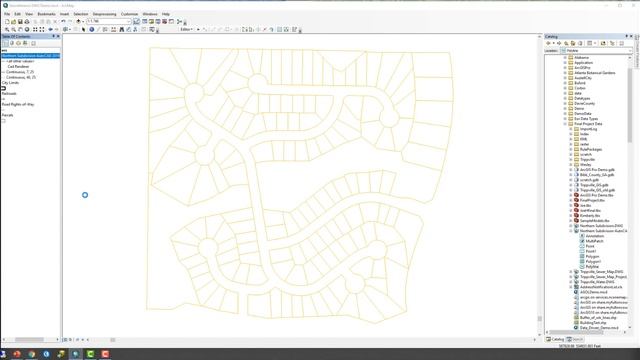Expand Trippville_GIS.gdb geodatabase
The height and width of the screenshot is (360, 640).
571,185
